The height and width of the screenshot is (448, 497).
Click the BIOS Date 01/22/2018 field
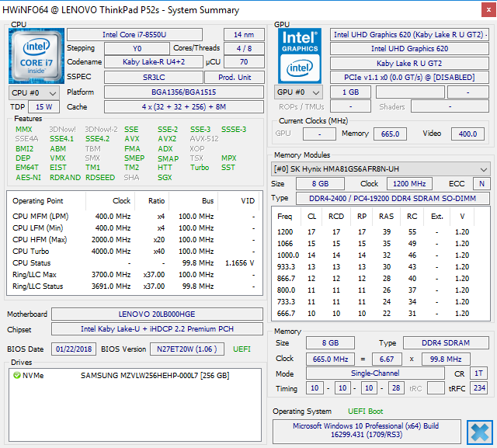[x=74, y=349]
